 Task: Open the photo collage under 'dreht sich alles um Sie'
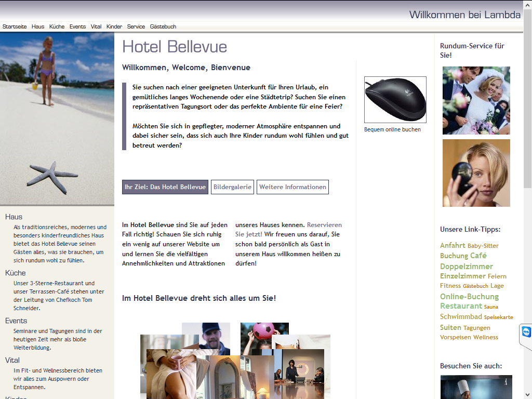tap(235, 361)
